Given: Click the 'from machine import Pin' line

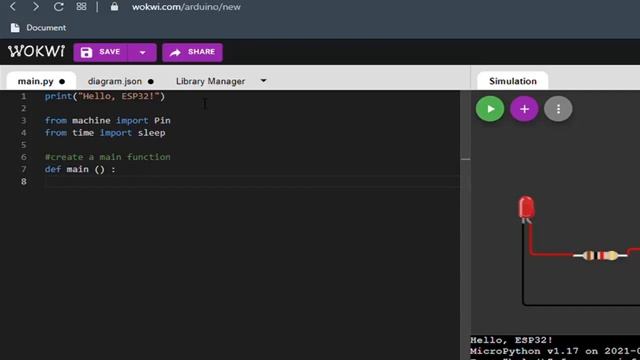Looking at the screenshot, I should [x=108, y=120].
